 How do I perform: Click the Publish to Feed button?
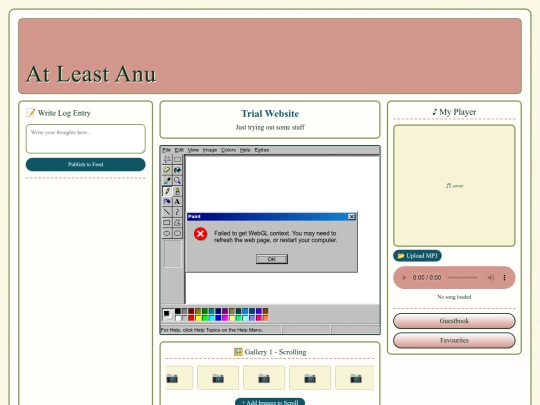point(85,164)
